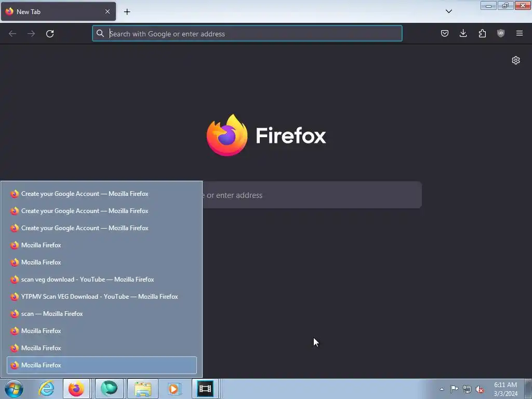The width and height of the screenshot is (532, 399).
Task: Open the uBlock Origin shield icon
Action: 501,33
